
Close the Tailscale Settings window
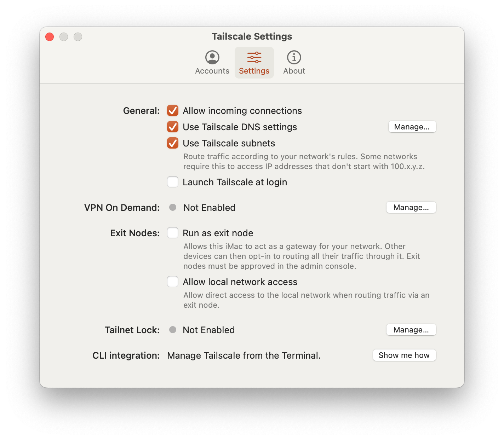[x=50, y=37]
